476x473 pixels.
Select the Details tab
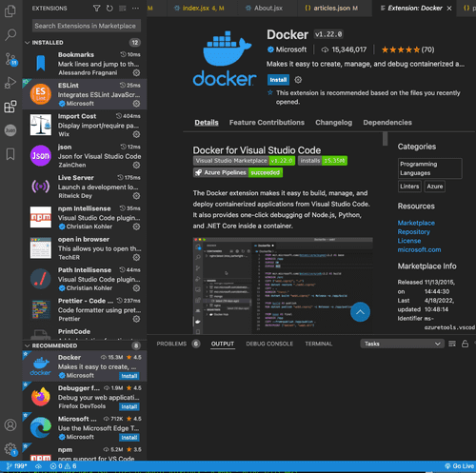pyautogui.click(x=207, y=123)
